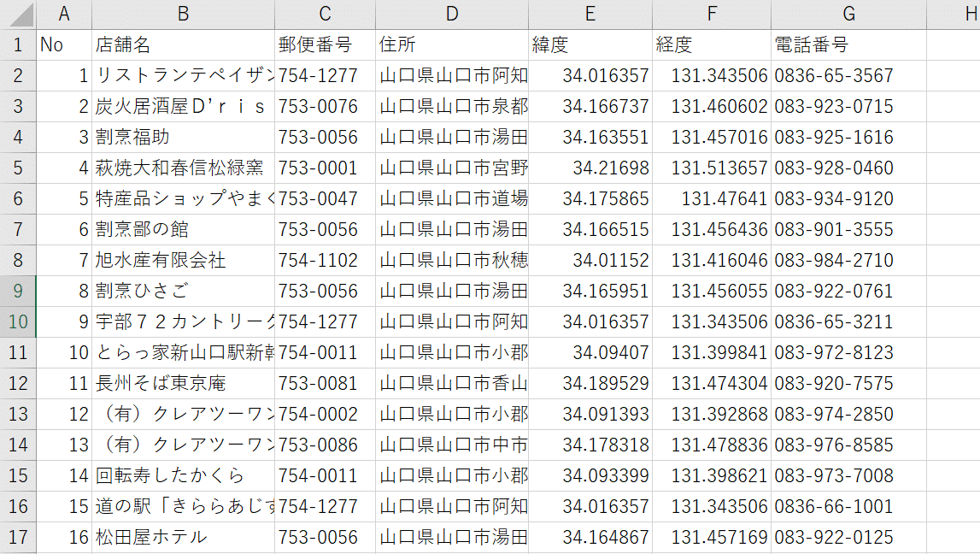Viewport: 980px width, 554px height.
Task: Select the 萩焼大和春信松緑窯 cell
Action: [x=183, y=168]
